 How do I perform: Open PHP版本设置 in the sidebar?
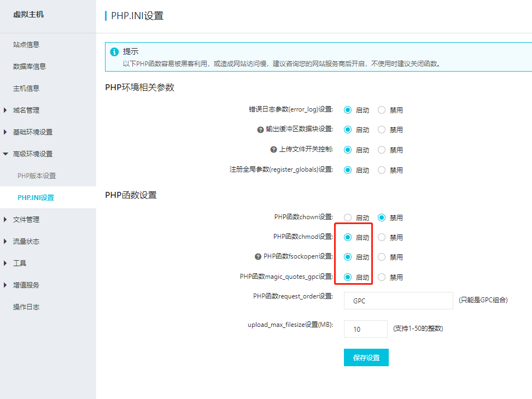[x=37, y=176]
